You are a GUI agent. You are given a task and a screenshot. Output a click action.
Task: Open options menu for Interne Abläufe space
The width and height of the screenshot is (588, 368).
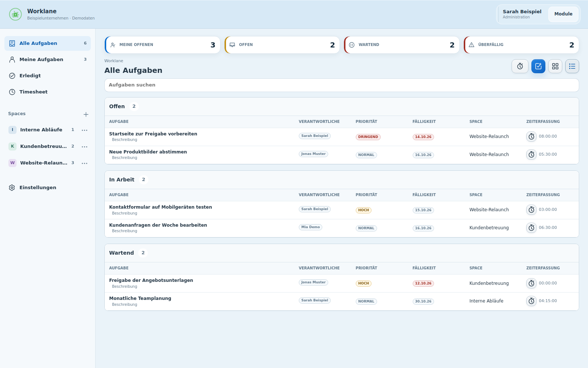pyautogui.click(x=85, y=130)
